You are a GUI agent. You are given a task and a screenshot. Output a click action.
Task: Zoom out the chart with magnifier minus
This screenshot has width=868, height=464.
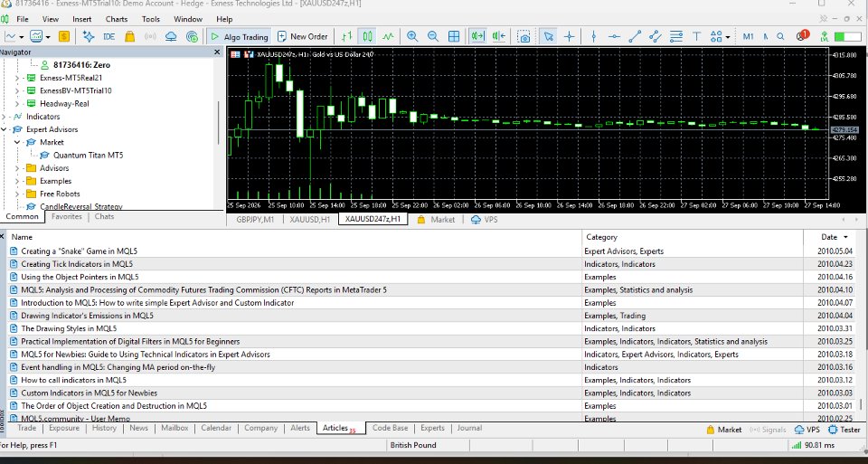pos(433,36)
